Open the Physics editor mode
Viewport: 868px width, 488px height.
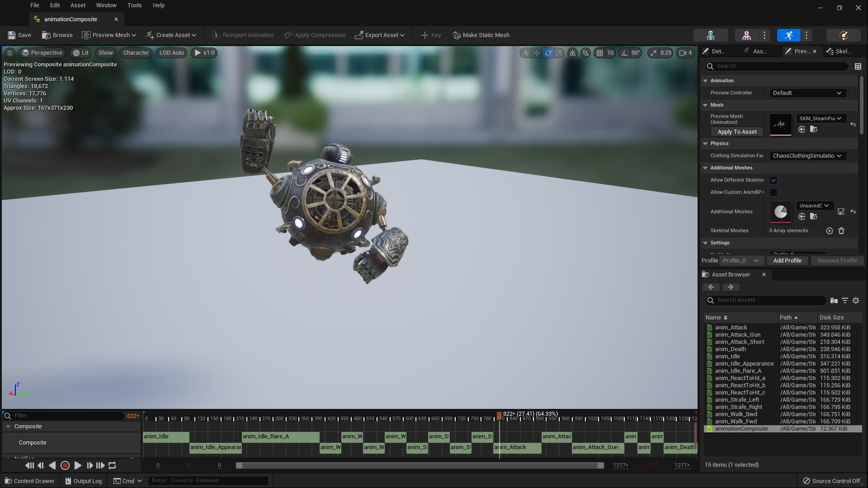(x=844, y=35)
